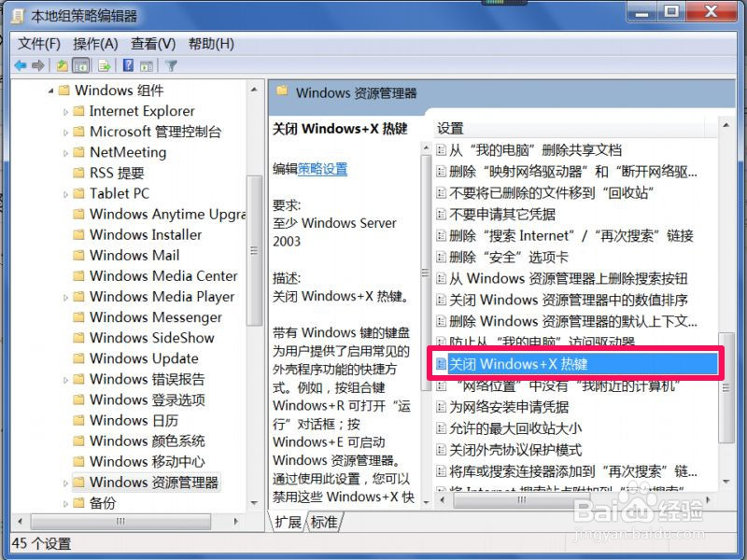Select 关闭 Windows 资源管理器中的数值排序 setting
This screenshot has width=747, height=560.
pyautogui.click(x=569, y=300)
